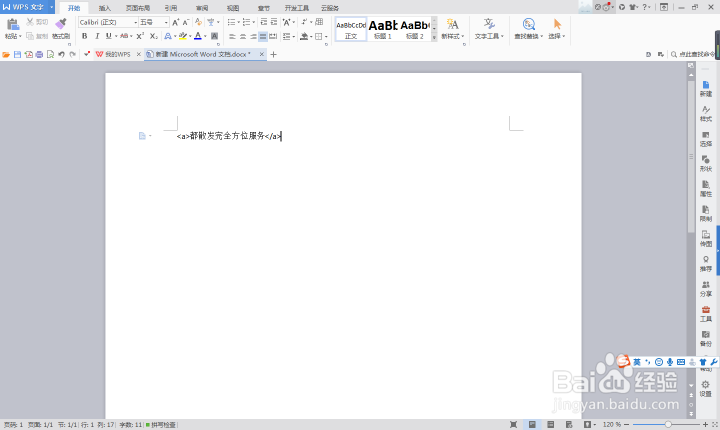Open the borders dropdown
The image size is (720, 430).
pos(326,36)
